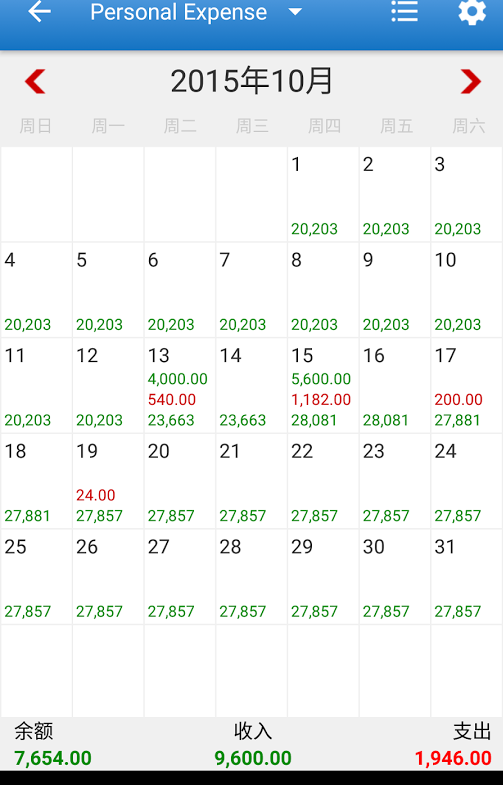Tap the 1,182.00 expense on the 15th

pos(321,400)
